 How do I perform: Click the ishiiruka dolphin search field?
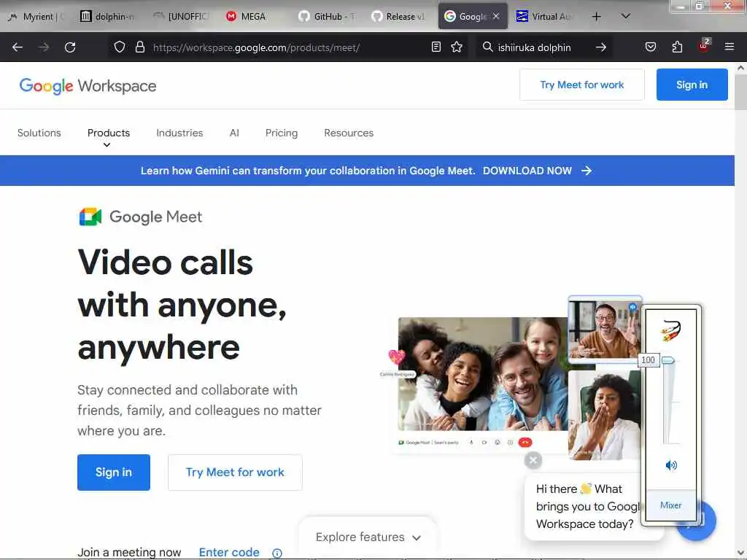pos(534,47)
